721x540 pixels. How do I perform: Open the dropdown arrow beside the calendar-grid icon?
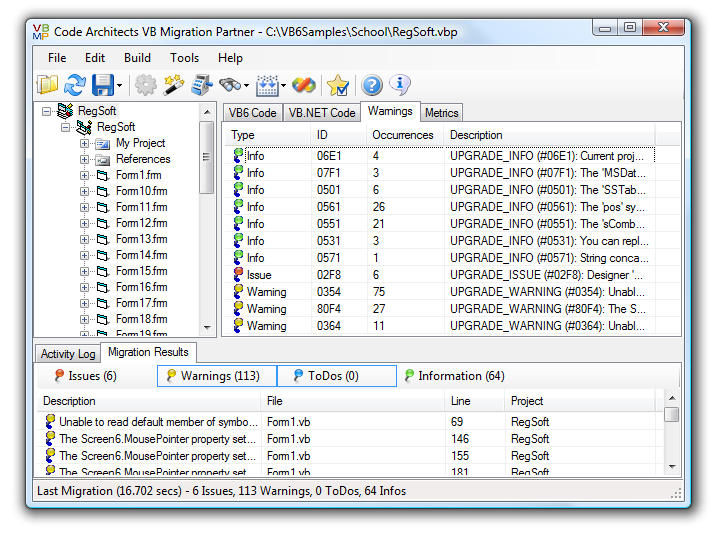tap(283, 86)
